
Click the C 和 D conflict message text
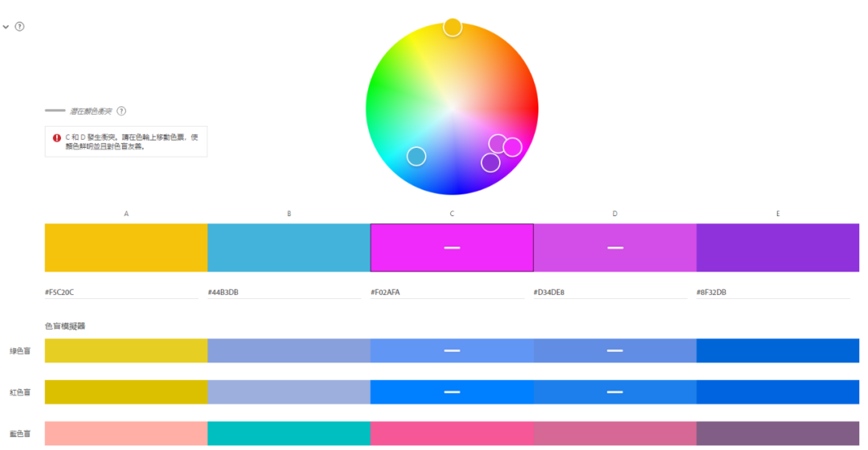click(132, 141)
